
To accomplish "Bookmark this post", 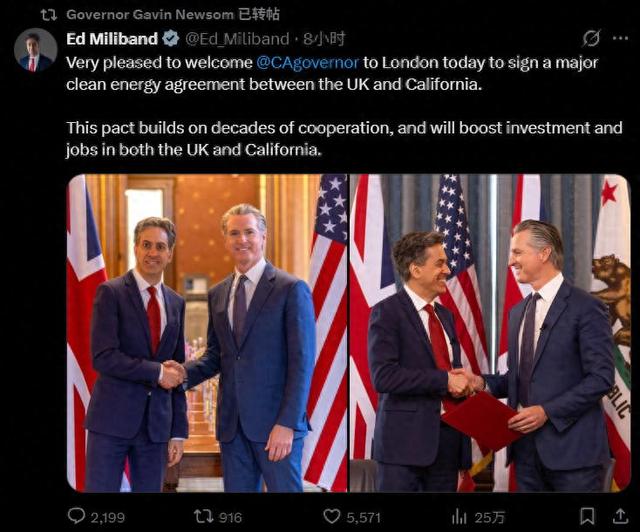I will tap(587, 516).
